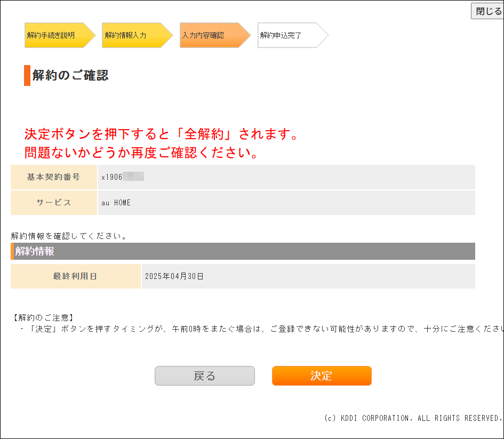Click the red 再度ご確認ください warning line
Viewport: 504px width, 439px height.
click(x=142, y=153)
